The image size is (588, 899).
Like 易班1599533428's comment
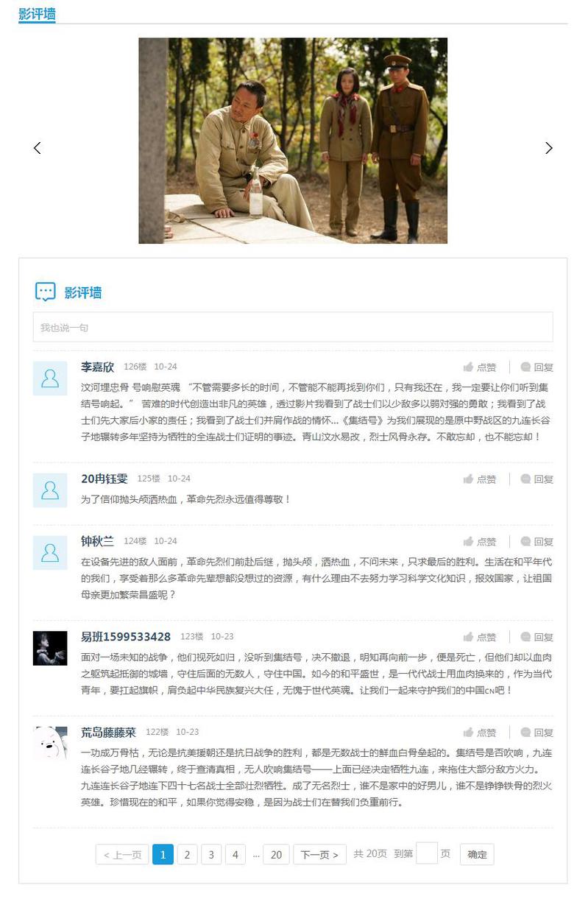click(480, 638)
